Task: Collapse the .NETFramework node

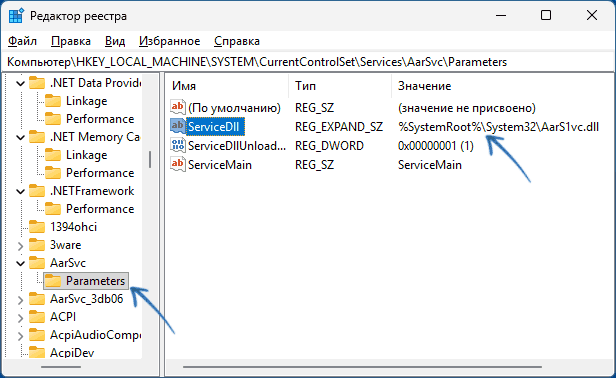Action: pos(20,191)
